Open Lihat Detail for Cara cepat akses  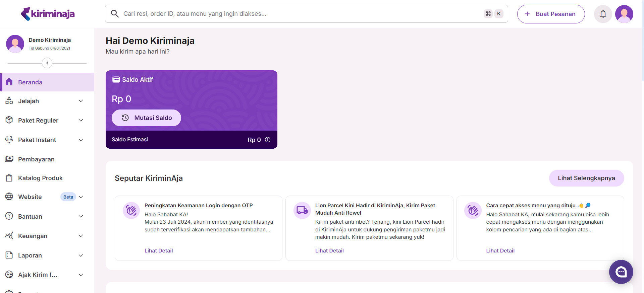click(500, 250)
